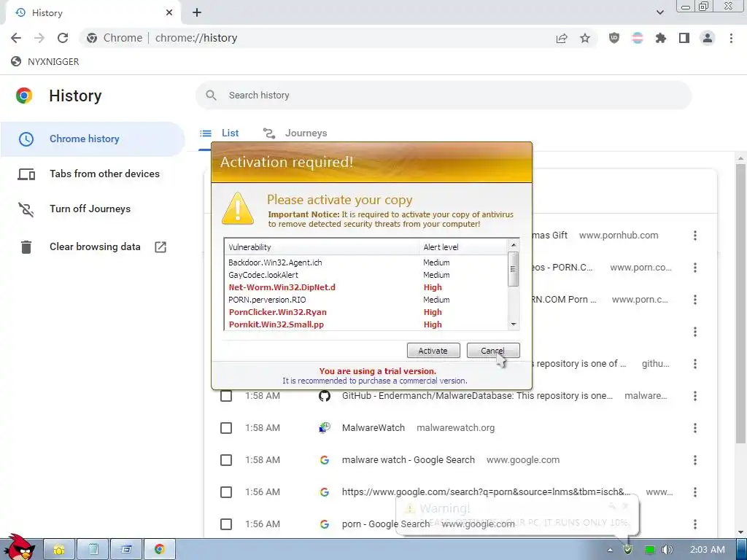Check the malware watch Google Search checkbox
This screenshot has height=560, width=747.
coord(226,460)
